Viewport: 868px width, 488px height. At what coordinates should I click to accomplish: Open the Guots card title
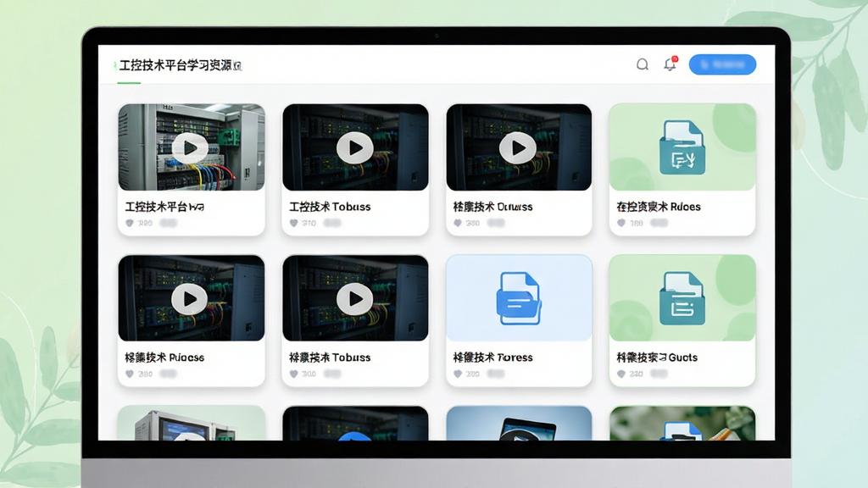pyautogui.click(x=657, y=358)
